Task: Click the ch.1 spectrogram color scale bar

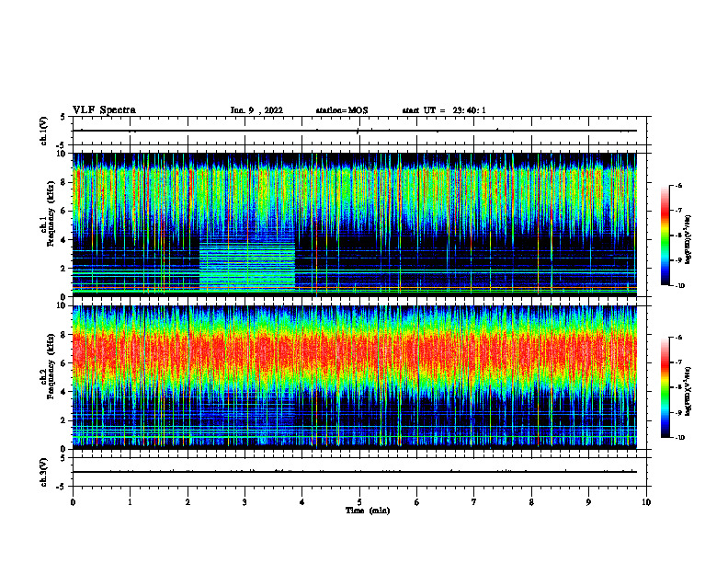Action: [x=665, y=236]
